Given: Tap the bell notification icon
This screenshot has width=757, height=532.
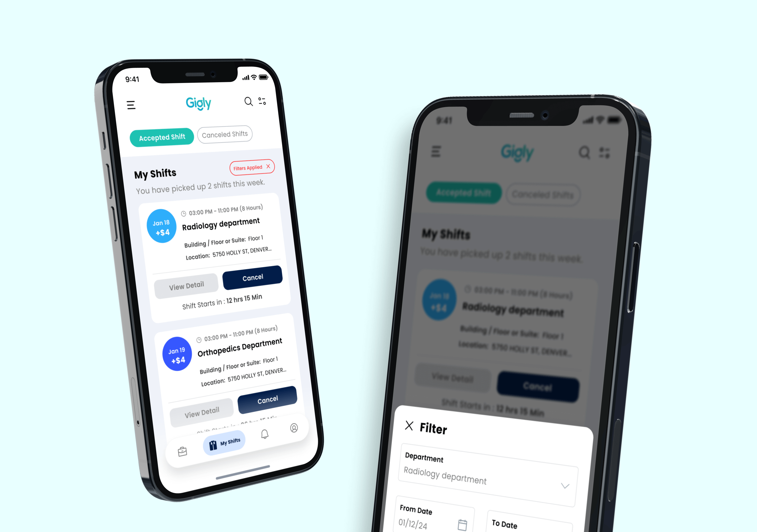Looking at the screenshot, I should click(264, 436).
